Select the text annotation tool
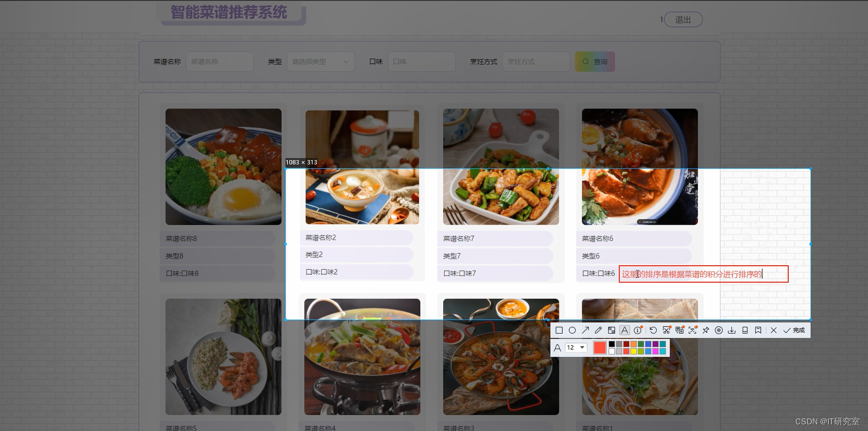The image size is (868, 431). point(625,330)
